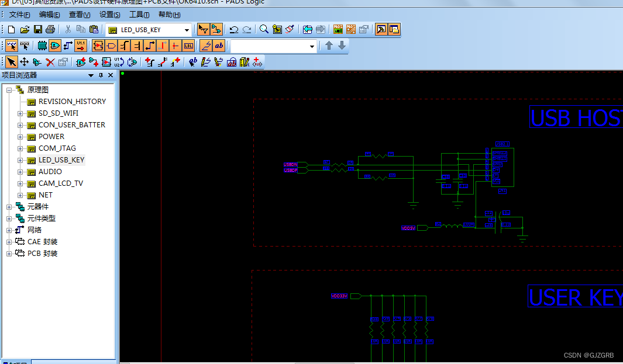
Task: Paste from the clipboard icon
Action: coord(94,29)
